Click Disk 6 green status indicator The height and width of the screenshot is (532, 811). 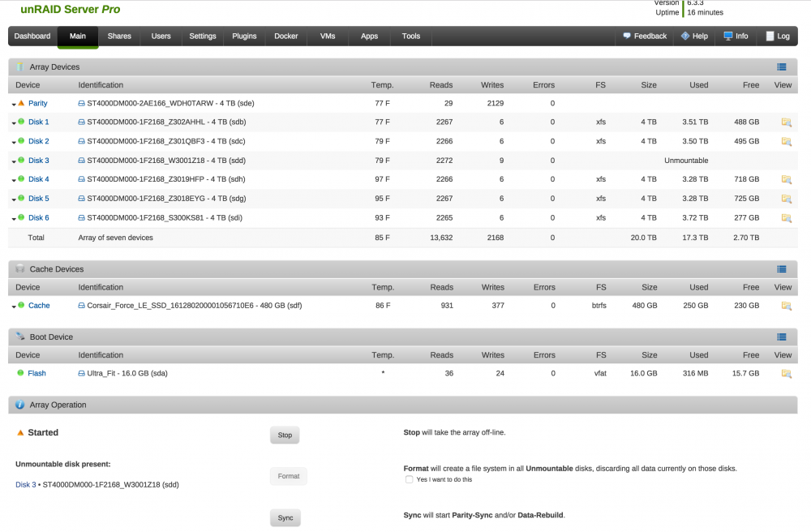pyautogui.click(x=21, y=217)
